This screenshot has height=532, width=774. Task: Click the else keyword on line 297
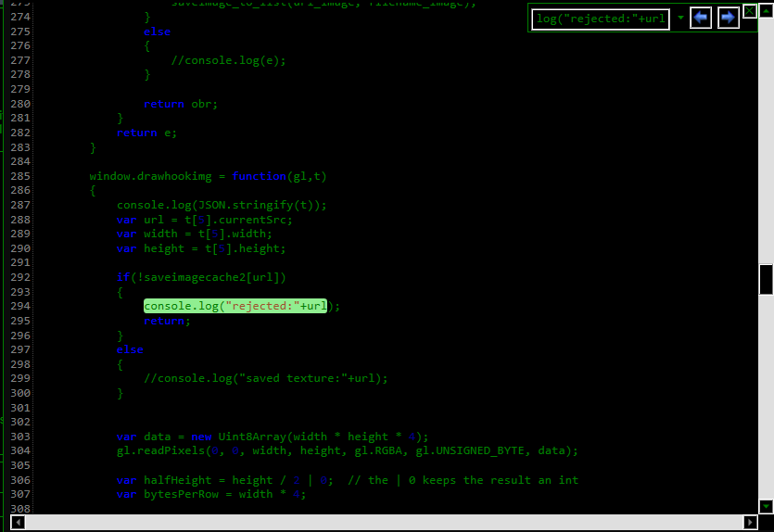click(130, 349)
